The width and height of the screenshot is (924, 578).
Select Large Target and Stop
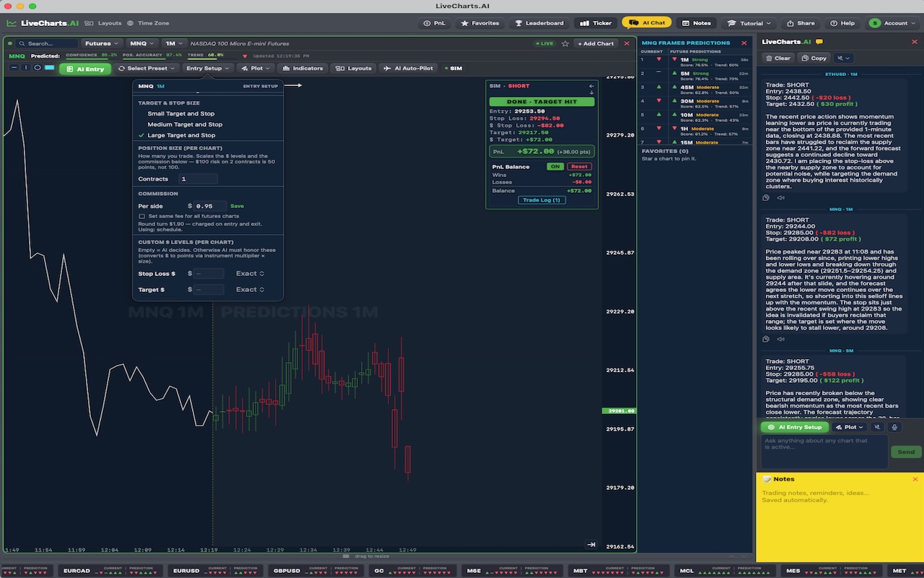(x=181, y=135)
